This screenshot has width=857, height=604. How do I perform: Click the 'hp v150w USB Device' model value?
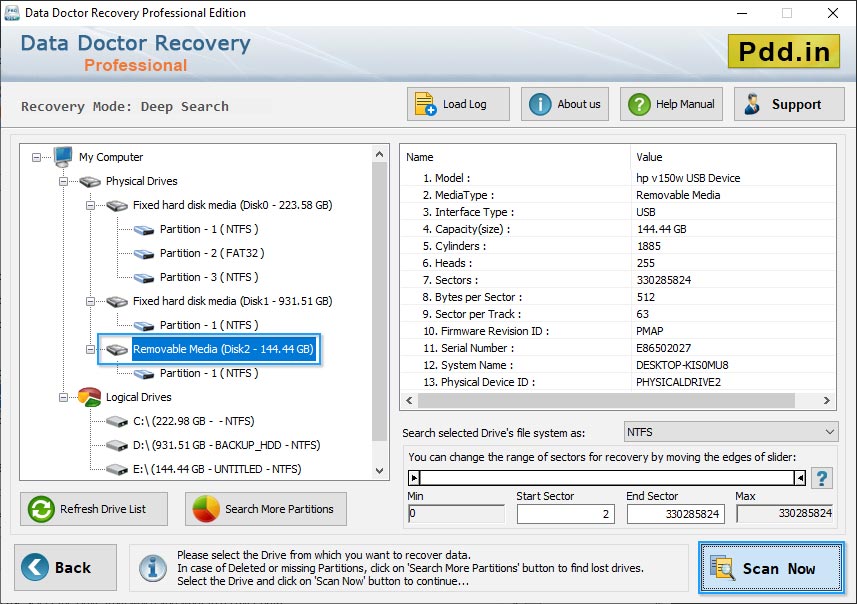[688, 178]
